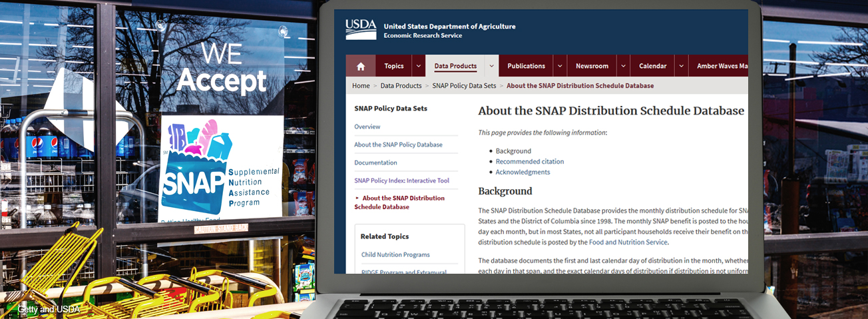Open the Overview sidebar link
Viewport: 868px width, 319px height.
click(367, 127)
